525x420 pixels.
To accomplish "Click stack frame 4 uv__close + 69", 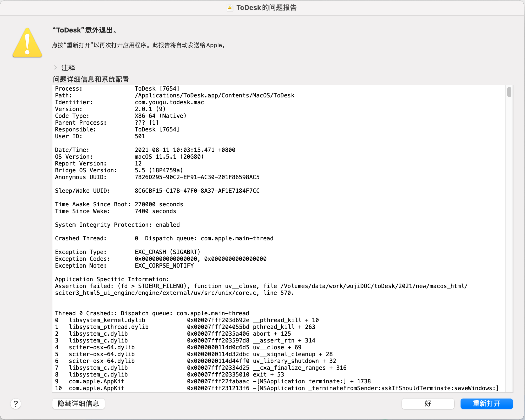I will tap(178, 347).
